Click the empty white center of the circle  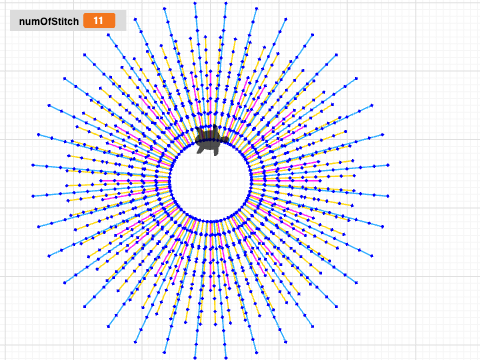click(x=211, y=180)
